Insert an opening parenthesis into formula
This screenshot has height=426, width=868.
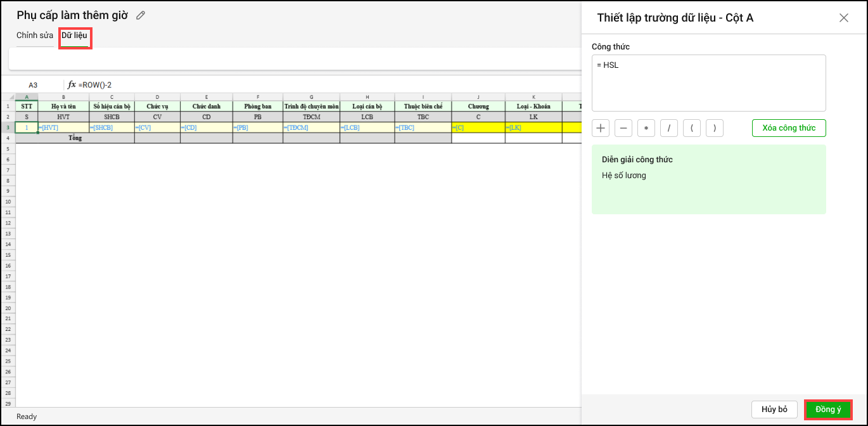[x=692, y=128]
